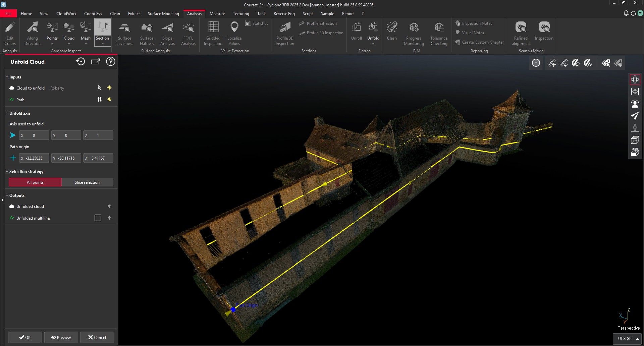Launch the Clash detection tool
Screen dimensions: 644x346
(391, 31)
